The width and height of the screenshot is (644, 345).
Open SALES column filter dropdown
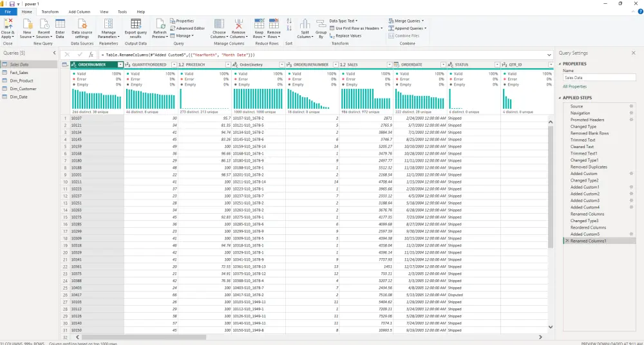tap(390, 64)
